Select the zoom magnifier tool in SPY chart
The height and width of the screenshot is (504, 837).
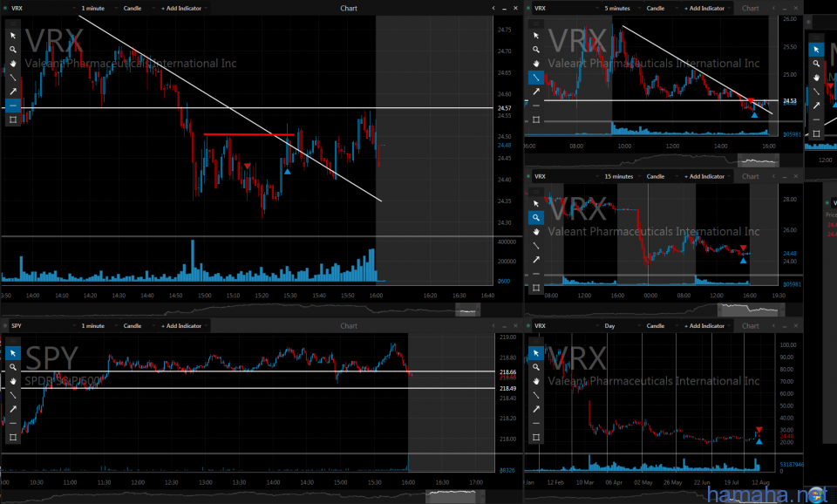(13, 367)
